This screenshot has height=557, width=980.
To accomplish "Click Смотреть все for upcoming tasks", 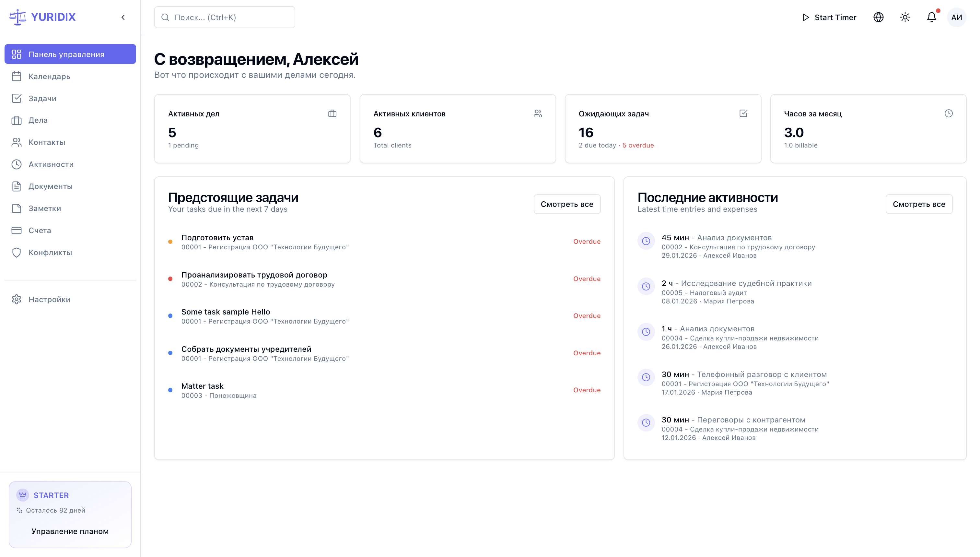I will point(567,204).
